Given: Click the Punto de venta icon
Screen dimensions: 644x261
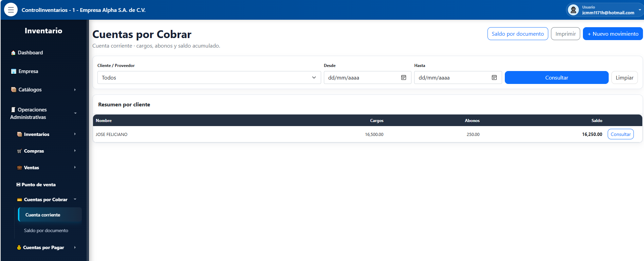Looking at the screenshot, I should pos(18,185).
